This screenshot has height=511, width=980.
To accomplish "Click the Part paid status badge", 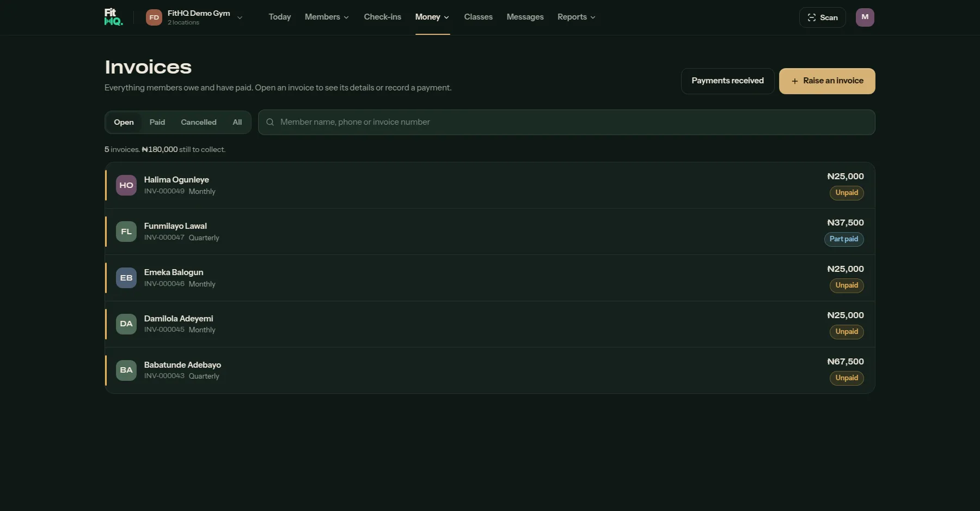I will click(x=843, y=239).
